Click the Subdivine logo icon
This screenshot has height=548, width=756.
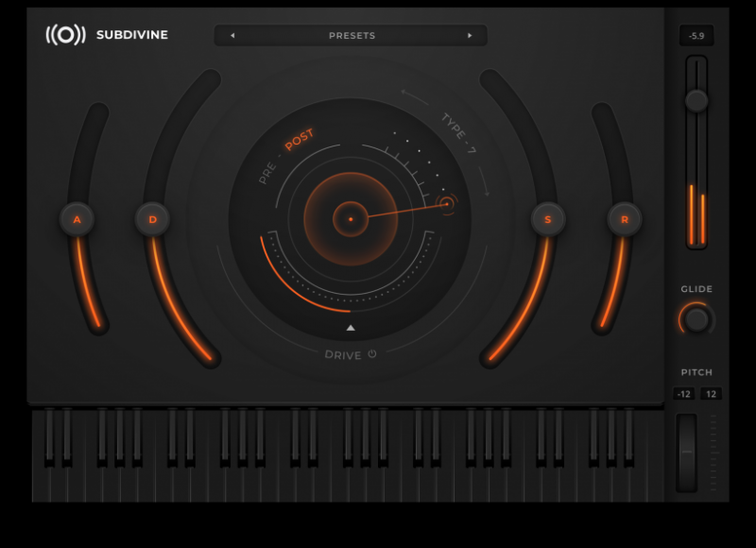coord(66,35)
